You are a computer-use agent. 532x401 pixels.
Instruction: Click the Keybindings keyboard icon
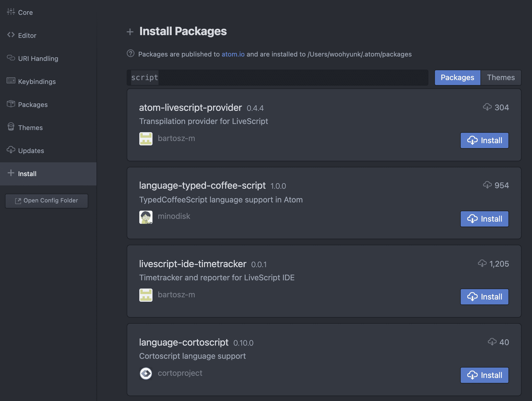pyautogui.click(x=11, y=81)
